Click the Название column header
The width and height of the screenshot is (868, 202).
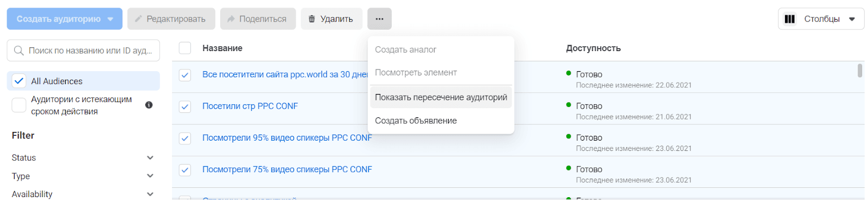(x=222, y=48)
